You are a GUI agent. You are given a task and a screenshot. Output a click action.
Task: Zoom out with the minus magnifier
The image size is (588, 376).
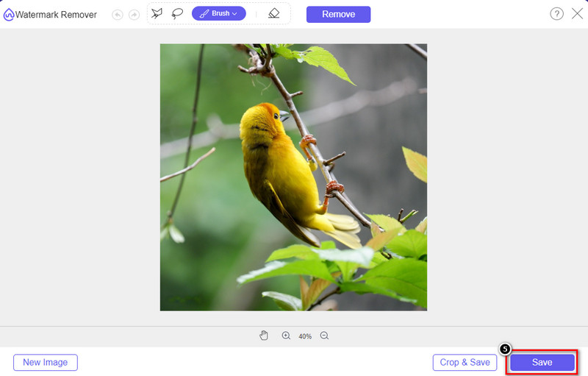[324, 336]
